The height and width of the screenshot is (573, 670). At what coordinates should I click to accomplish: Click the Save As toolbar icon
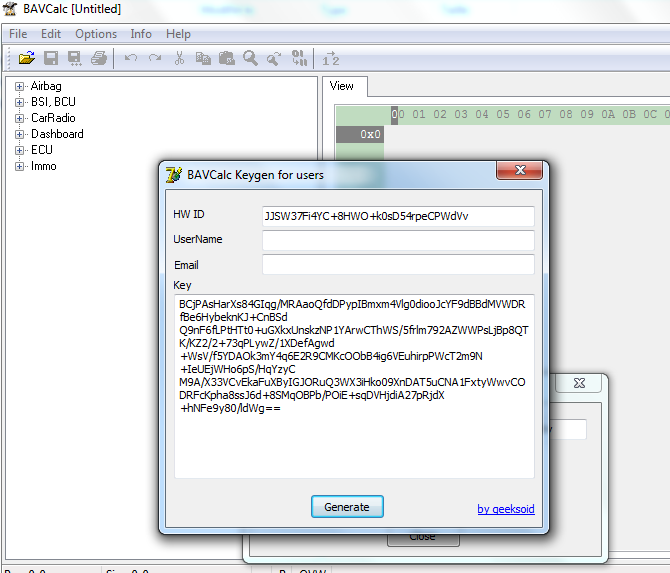[x=75, y=58]
